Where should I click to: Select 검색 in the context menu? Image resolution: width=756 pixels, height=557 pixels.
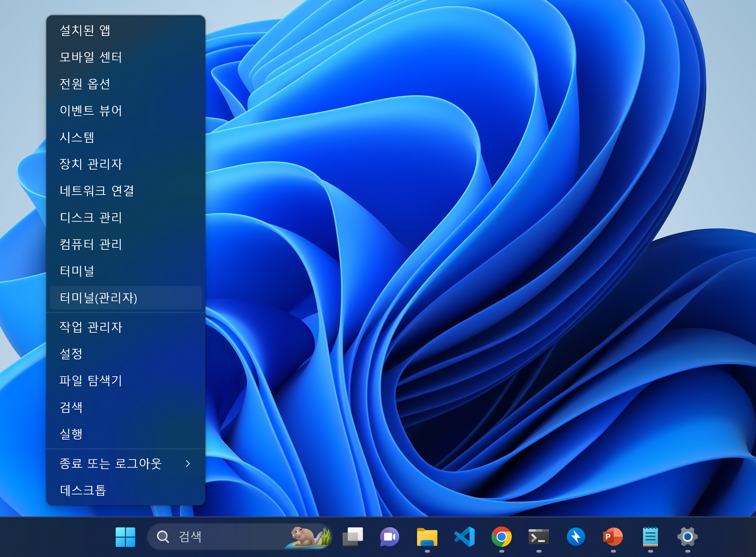126,407
